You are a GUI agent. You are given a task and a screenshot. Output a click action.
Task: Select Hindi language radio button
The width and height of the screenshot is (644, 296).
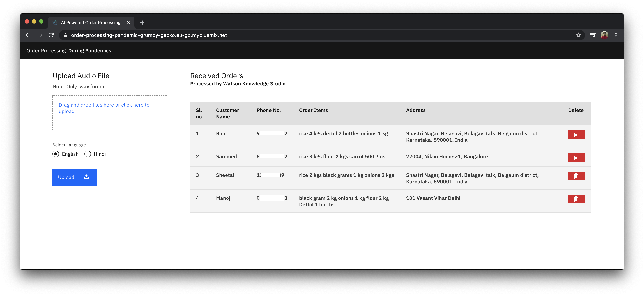point(88,154)
